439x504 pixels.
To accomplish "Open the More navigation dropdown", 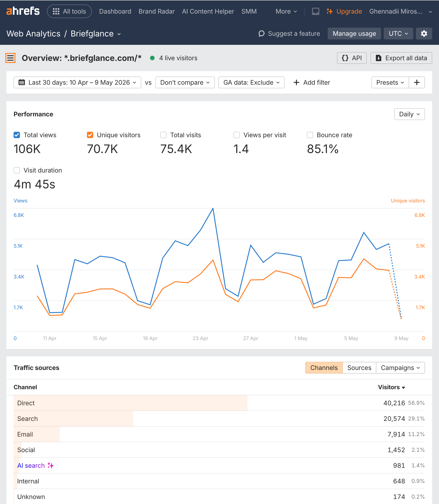I will click(286, 11).
